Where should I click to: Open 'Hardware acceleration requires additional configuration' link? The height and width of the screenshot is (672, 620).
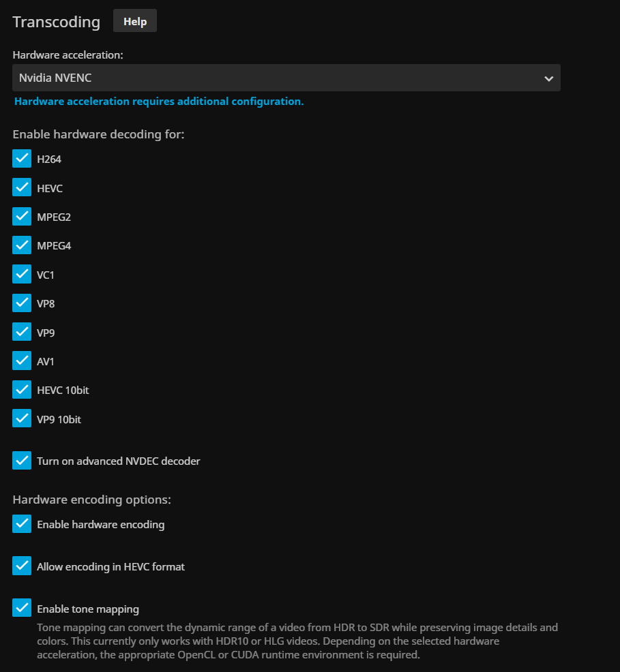(159, 102)
